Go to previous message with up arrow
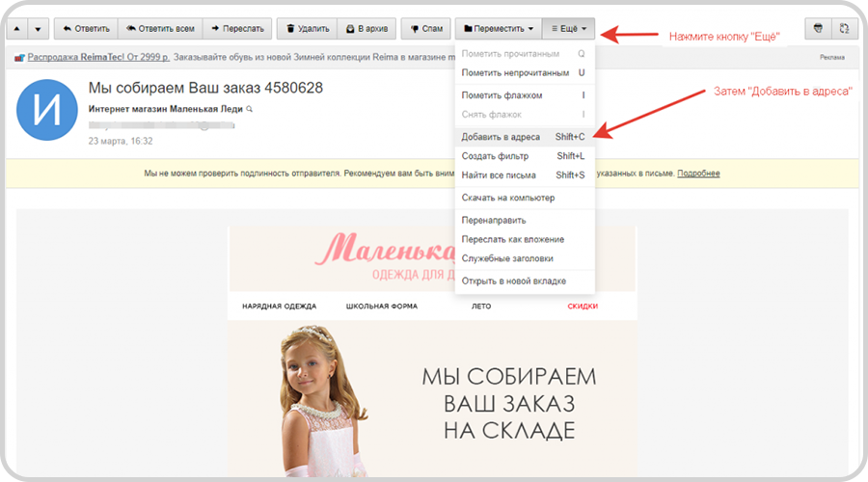The image size is (868, 482). click(x=16, y=29)
